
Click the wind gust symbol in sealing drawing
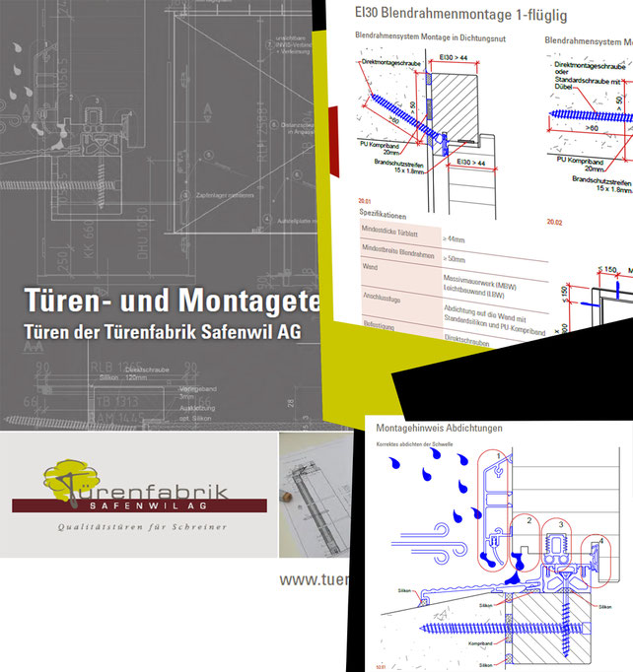(x=429, y=543)
